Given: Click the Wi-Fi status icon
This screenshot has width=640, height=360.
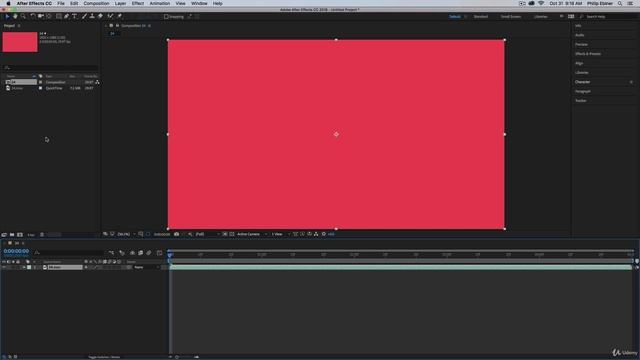Looking at the screenshot, I should [541, 3].
